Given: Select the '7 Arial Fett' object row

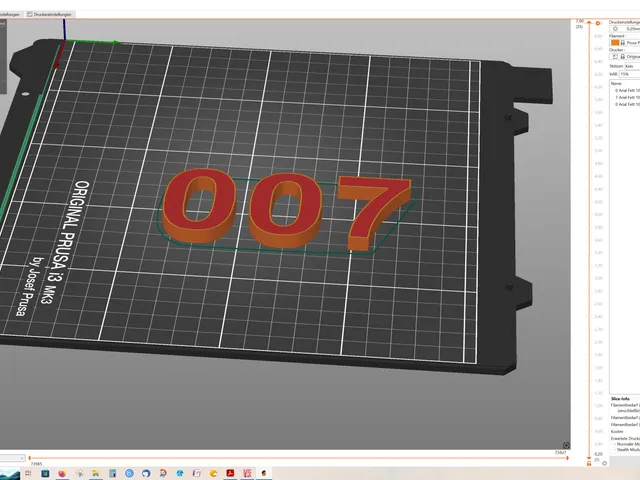Looking at the screenshot, I should [x=627, y=98].
